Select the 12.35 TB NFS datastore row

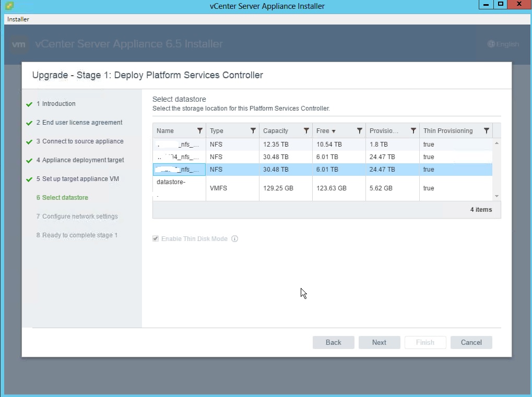pyautogui.click(x=324, y=145)
